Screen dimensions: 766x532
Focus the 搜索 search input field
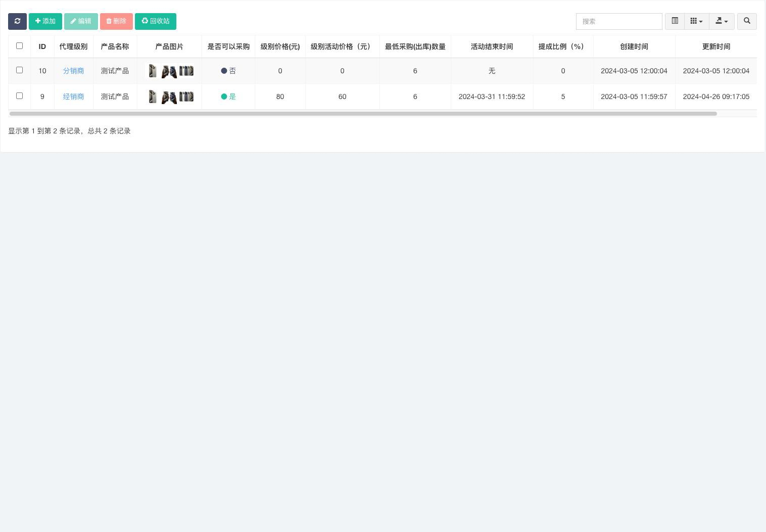coord(619,21)
